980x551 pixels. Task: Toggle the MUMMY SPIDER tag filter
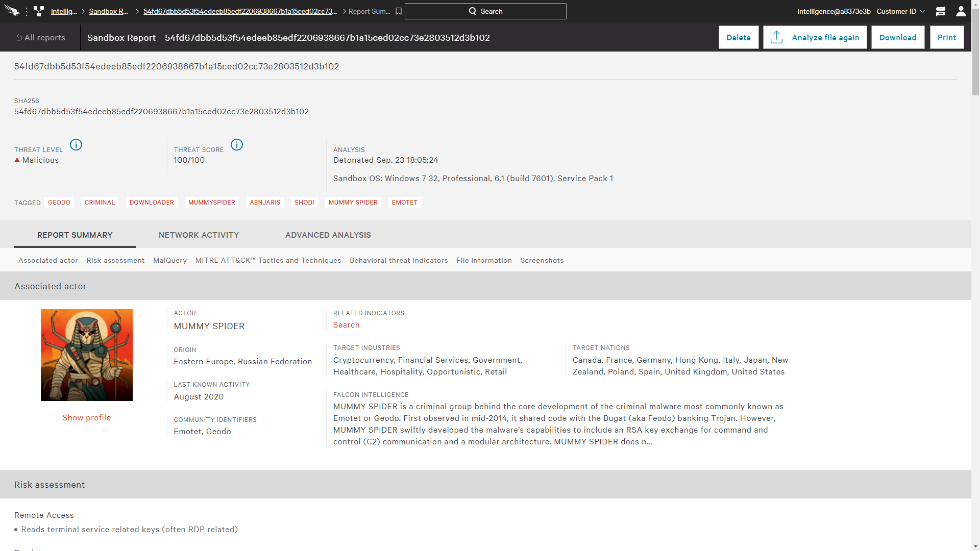(x=353, y=202)
